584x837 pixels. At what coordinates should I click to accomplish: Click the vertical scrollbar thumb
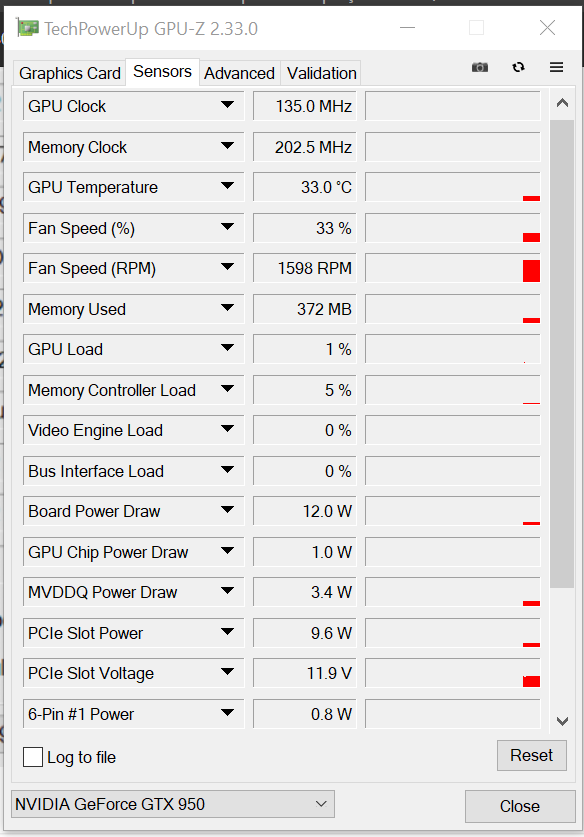pos(562,353)
